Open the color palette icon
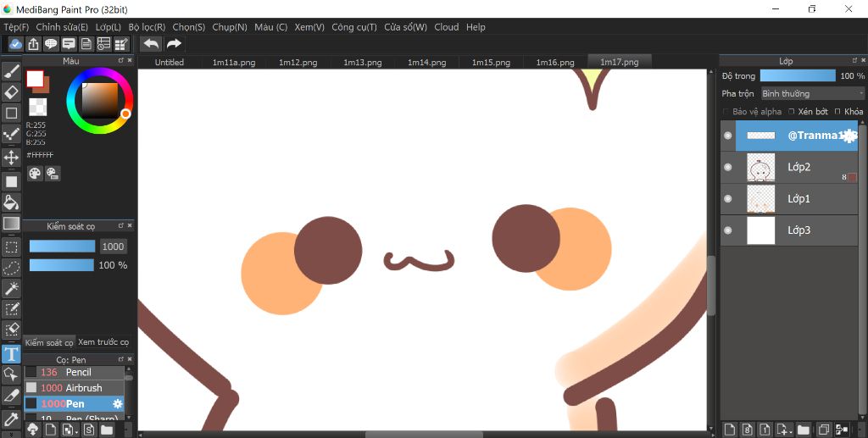Screen dimensions: 868x438 (x=35, y=174)
